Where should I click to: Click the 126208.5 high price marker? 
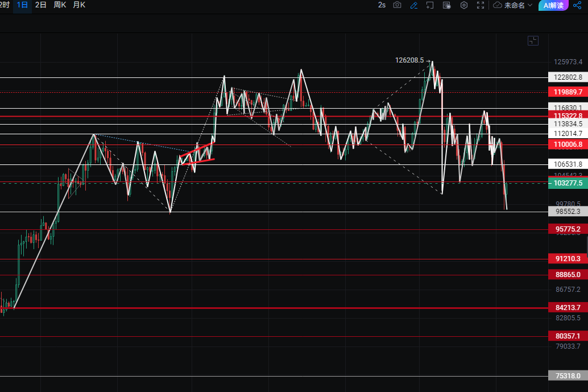click(x=409, y=60)
